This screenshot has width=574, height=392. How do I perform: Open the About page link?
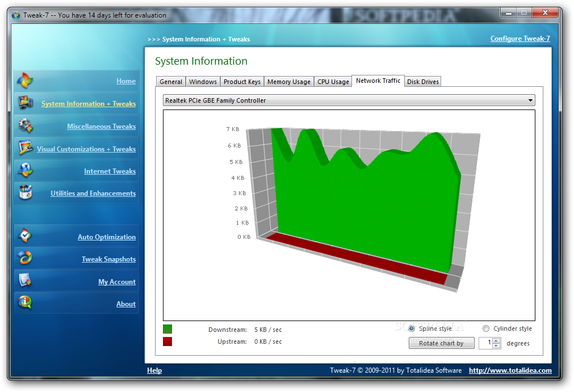click(126, 304)
